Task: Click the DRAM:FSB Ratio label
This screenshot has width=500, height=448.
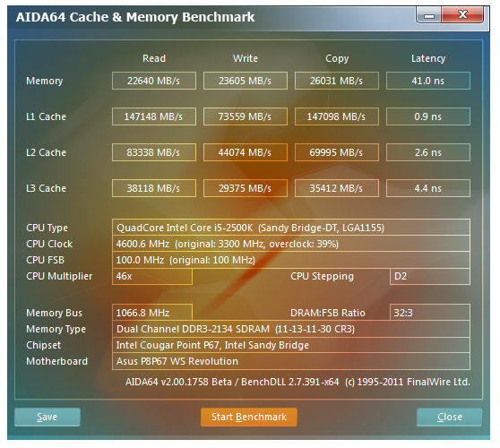Action: (328, 313)
